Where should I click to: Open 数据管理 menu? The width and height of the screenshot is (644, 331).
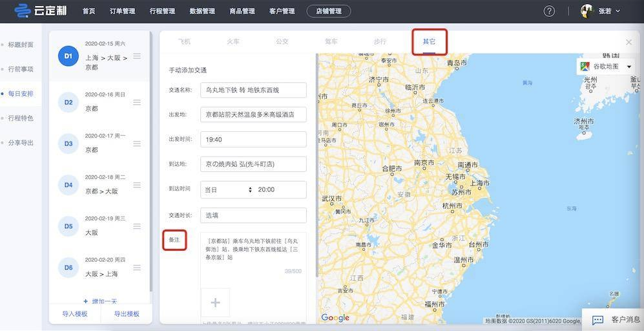202,12
